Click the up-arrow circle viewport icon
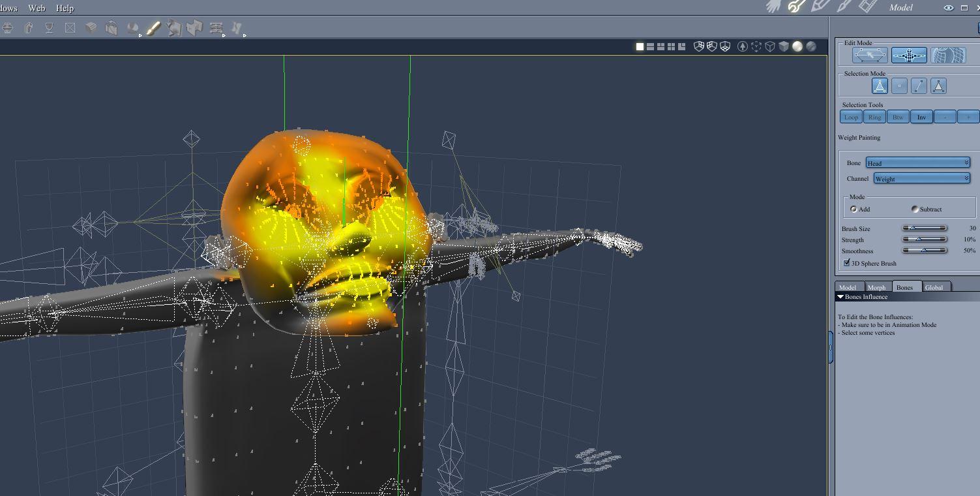 [x=743, y=46]
